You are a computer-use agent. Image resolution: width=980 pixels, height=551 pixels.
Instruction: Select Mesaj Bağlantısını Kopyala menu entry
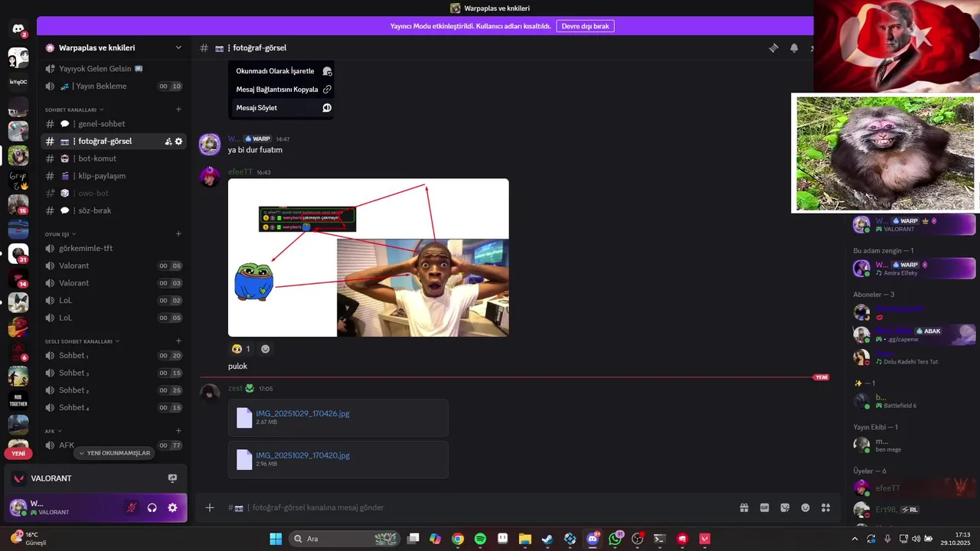pyautogui.click(x=282, y=90)
